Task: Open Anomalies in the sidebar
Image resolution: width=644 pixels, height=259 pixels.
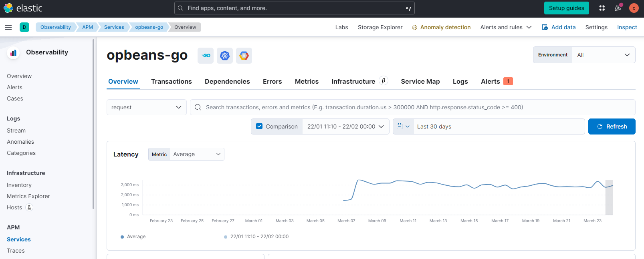Action: 20,142
